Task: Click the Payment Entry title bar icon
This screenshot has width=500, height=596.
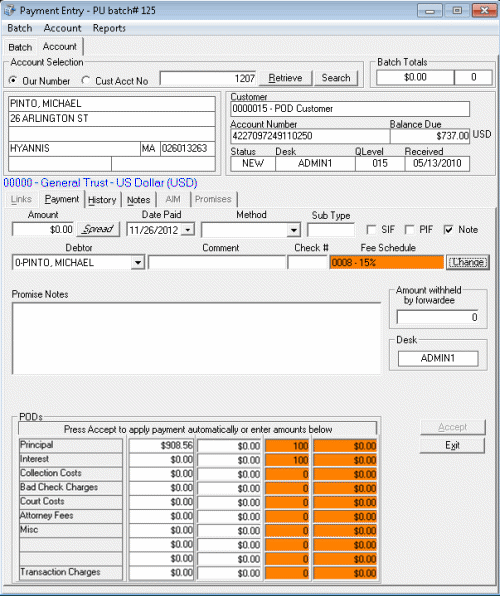Action: click(x=9, y=10)
